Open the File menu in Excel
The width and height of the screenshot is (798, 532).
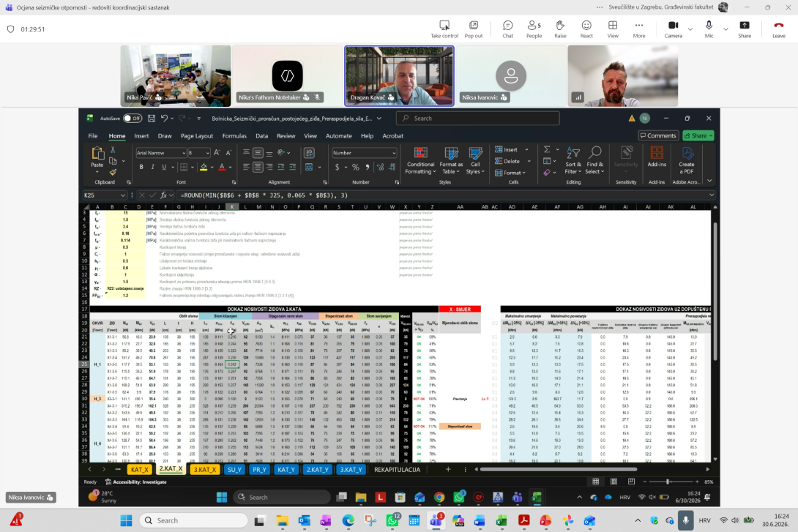(x=93, y=136)
